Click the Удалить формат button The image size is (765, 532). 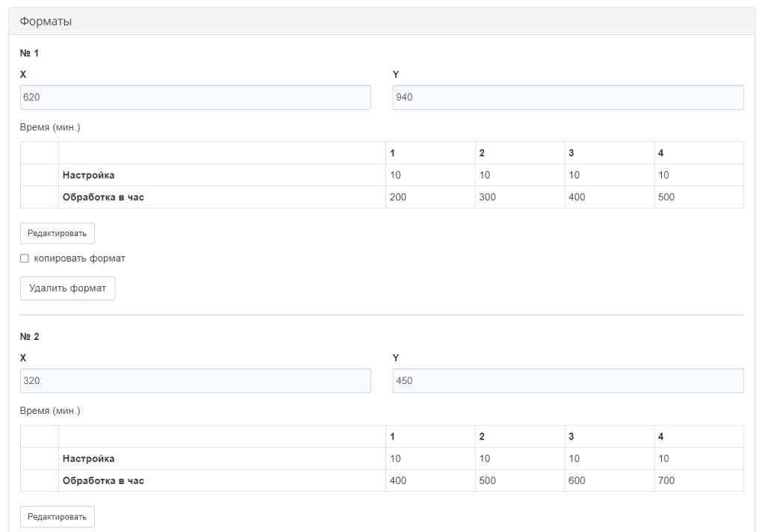[x=67, y=288]
